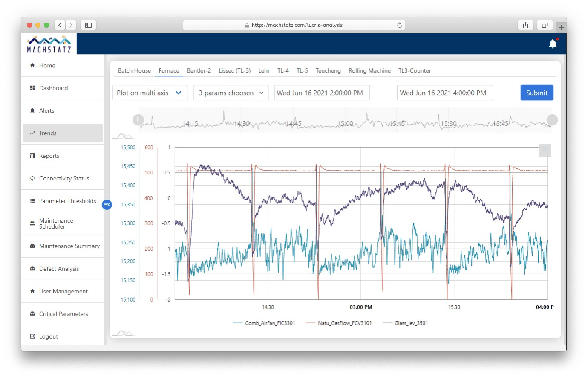
Task: Open the start date-time picker field
Action: 322,93
